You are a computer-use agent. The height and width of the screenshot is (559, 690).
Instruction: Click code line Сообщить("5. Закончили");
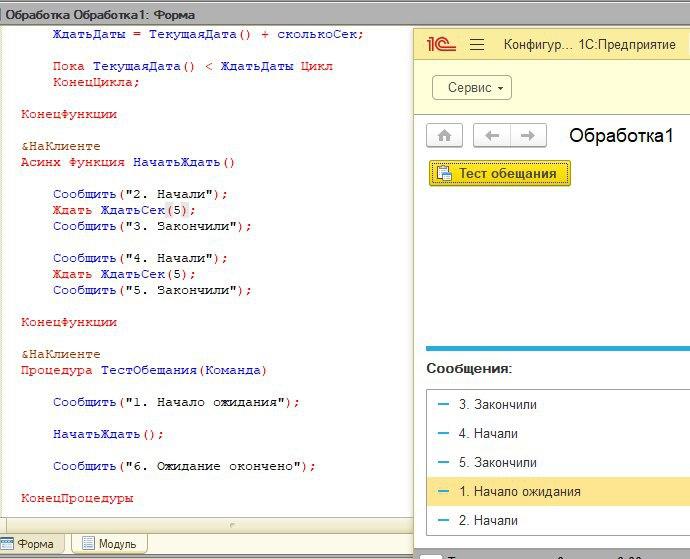[x=152, y=291]
